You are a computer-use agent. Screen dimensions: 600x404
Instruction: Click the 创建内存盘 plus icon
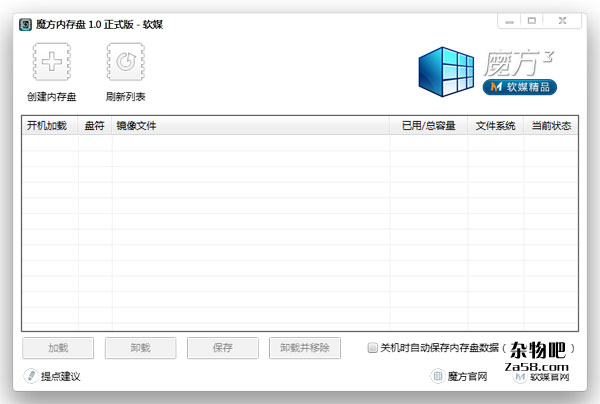(x=52, y=62)
